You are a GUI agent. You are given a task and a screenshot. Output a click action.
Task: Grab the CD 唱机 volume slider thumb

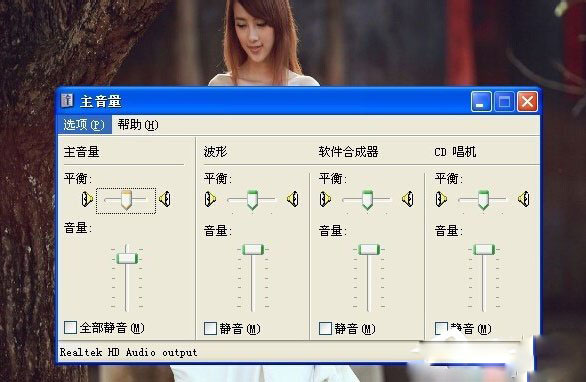[484, 249]
